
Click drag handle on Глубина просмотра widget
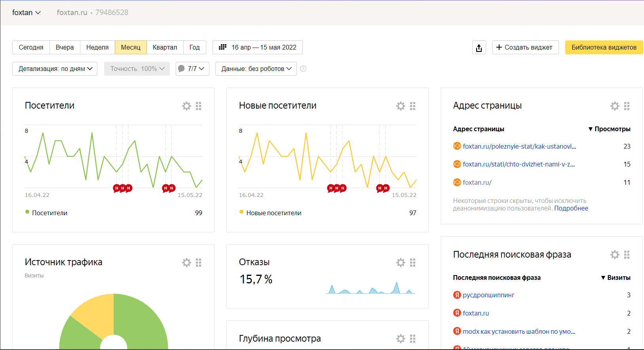click(x=413, y=339)
